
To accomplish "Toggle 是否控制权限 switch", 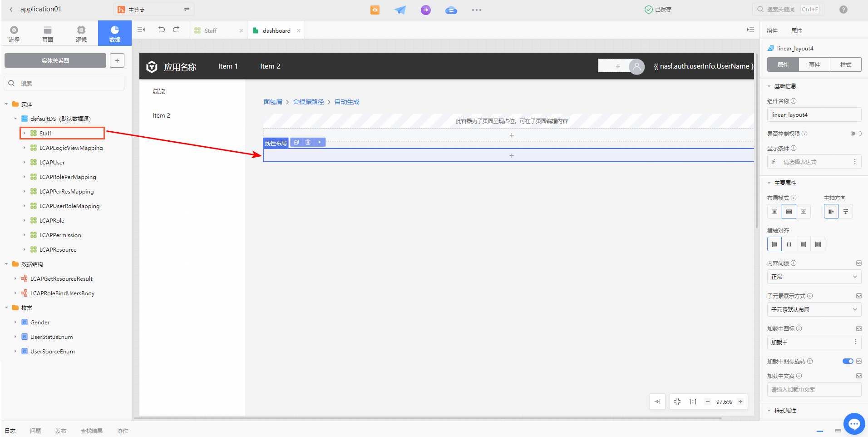I will click(856, 134).
